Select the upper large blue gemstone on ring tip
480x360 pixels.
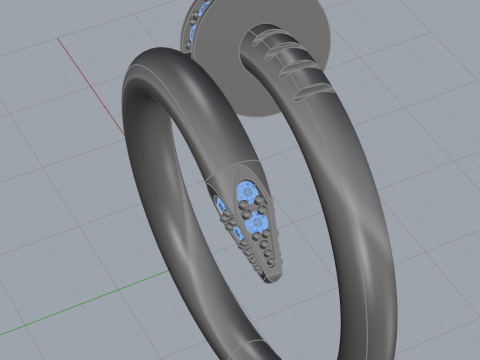click(x=247, y=192)
